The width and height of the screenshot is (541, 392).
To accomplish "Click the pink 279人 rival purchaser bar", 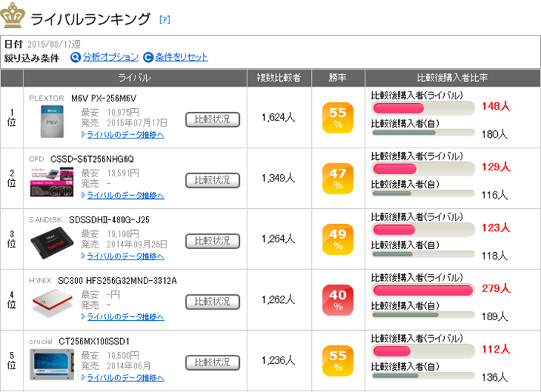I will 422,290.
